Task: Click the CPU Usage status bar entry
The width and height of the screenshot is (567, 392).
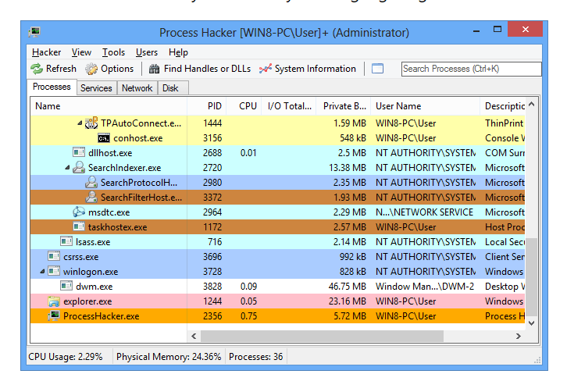Action: 66,357
